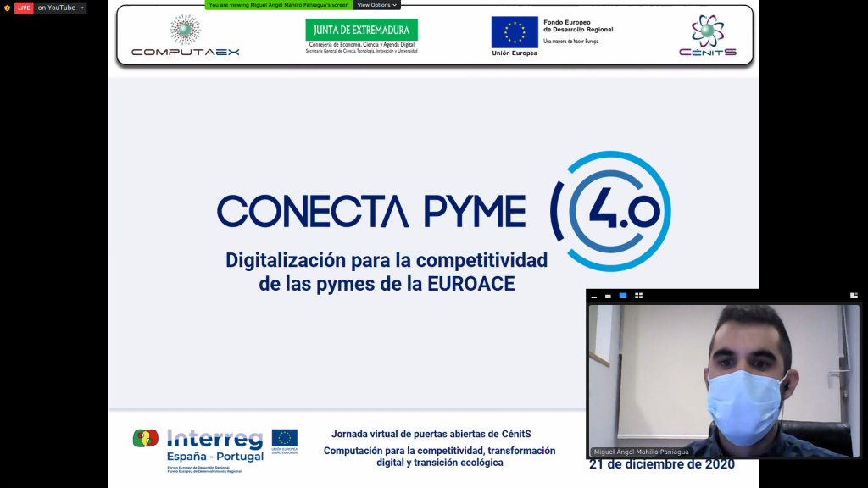This screenshot has width=868, height=488.
Task: Hide the video panel with the dash icon
Action: (x=594, y=296)
